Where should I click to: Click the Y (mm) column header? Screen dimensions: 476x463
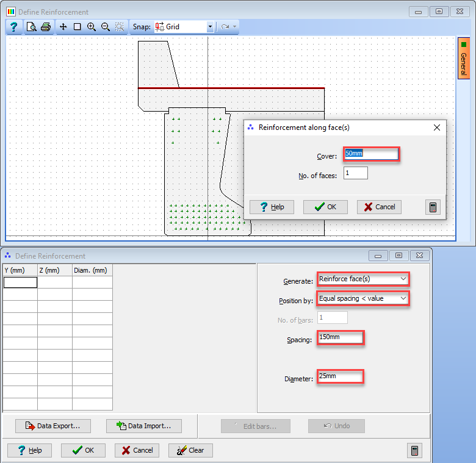click(20, 270)
